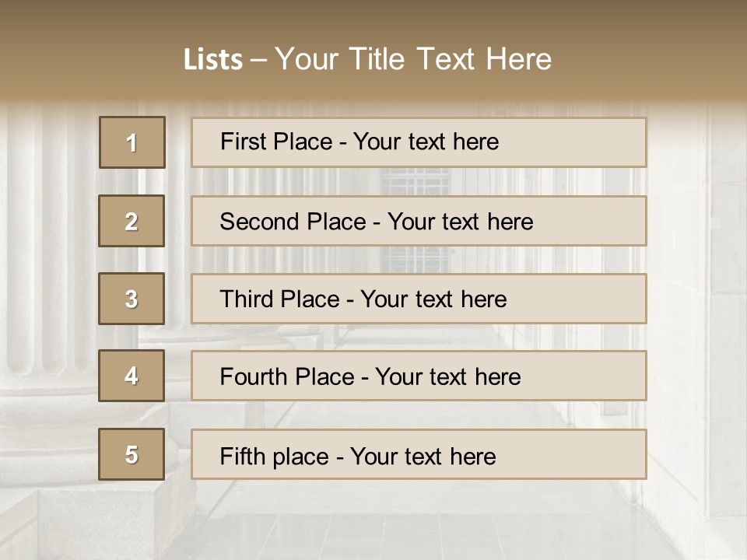747x560 pixels.
Task: Click the words "Fourth Place"
Action: point(287,376)
